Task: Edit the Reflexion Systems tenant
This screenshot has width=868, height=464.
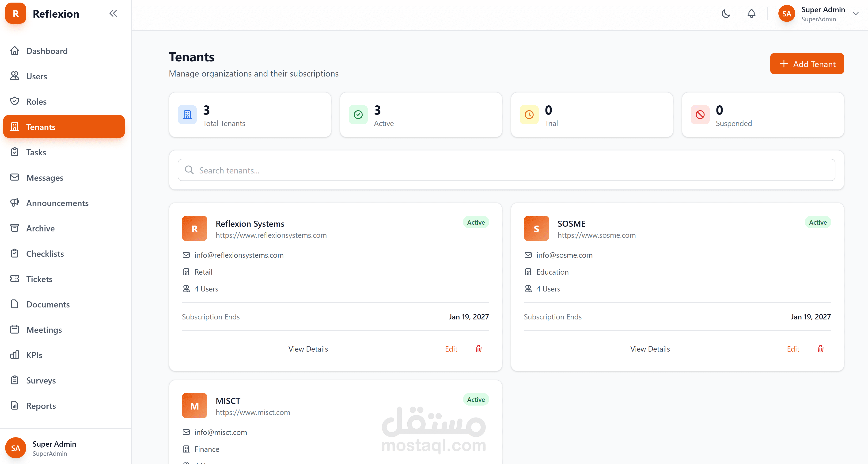Action: tap(451, 349)
